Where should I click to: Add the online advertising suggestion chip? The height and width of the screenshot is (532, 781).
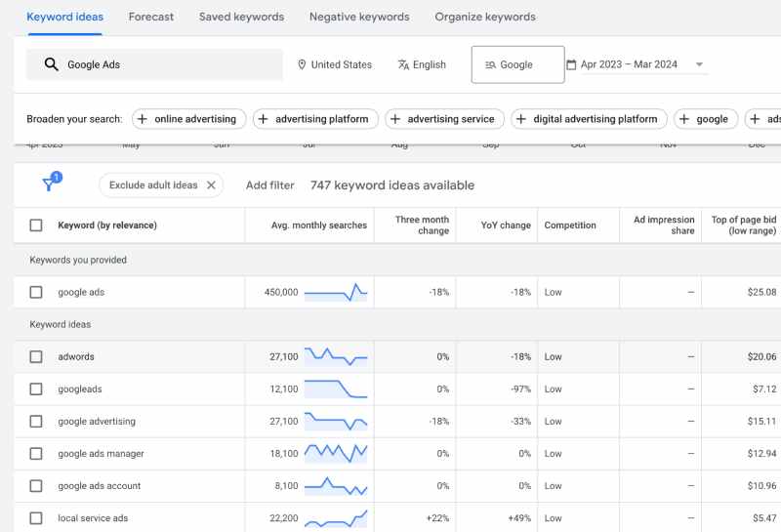[188, 119]
